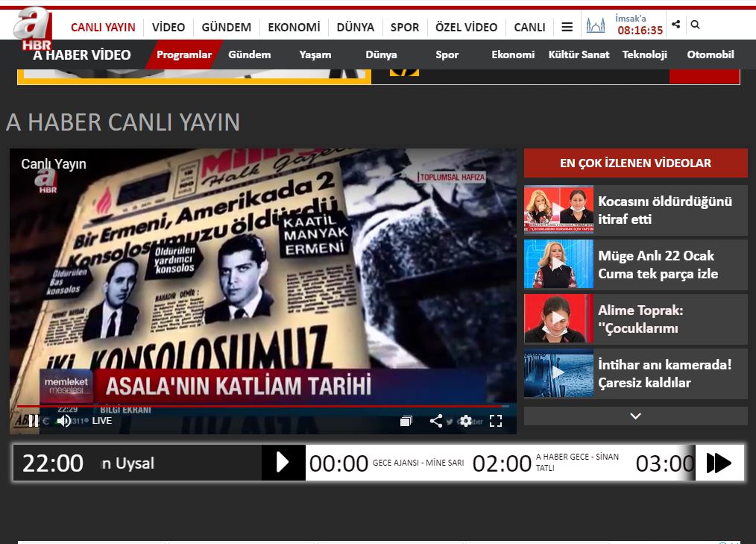Open CANLI in the top navigation
Viewport: 756px width, 544px height.
pyautogui.click(x=529, y=28)
